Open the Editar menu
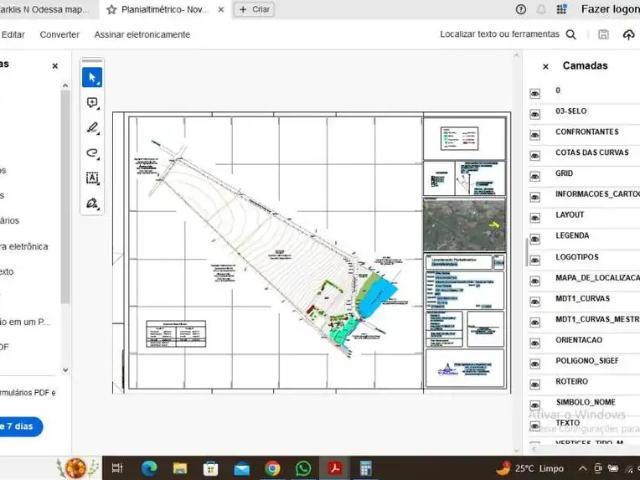This screenshot has height=480, width=640. coord(13,35)
